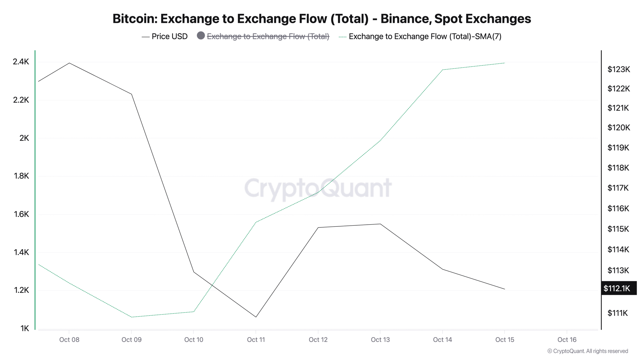Click the price line peak at Oct 08

69,63
